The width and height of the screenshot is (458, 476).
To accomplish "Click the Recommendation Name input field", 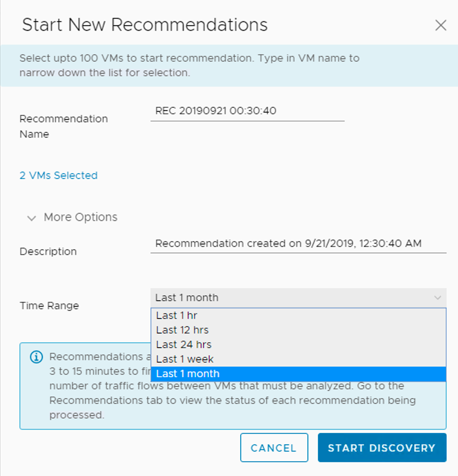I will pyautogui.click(x=247, y=111).
